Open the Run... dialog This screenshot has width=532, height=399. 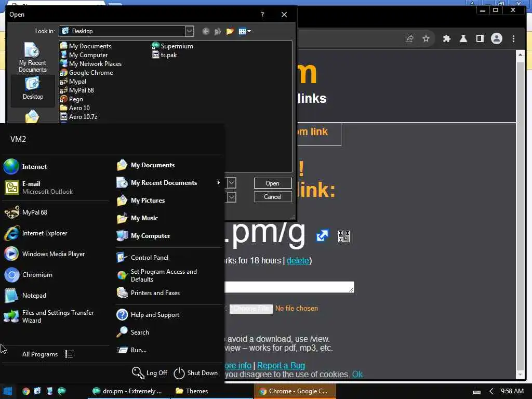click(132, 350)
